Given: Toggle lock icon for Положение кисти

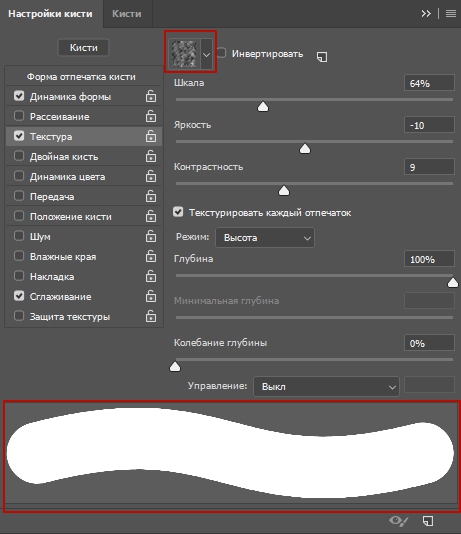Looking at the screenshot, I should point(151,217).
